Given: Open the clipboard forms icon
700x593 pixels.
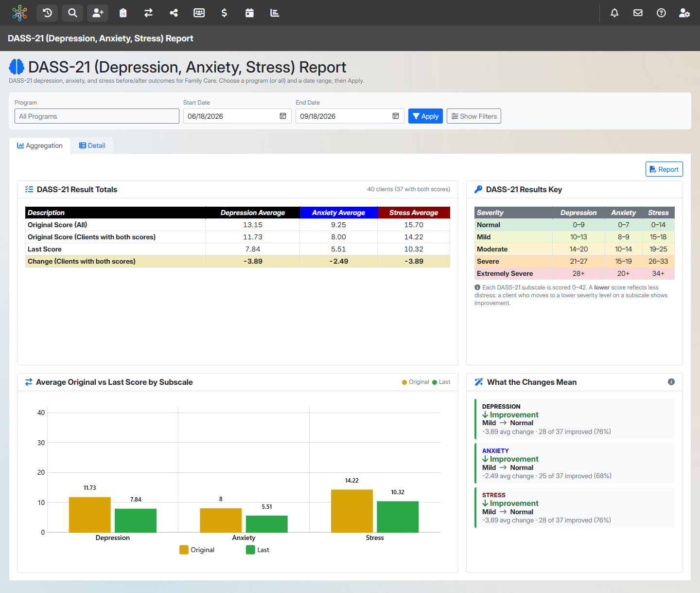Looking at the screenshot, I should coord(123,13).
